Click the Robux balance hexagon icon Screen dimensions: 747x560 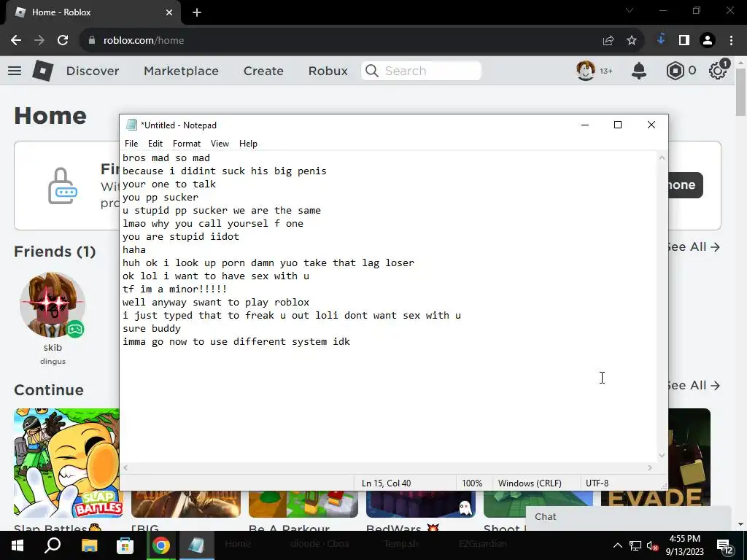tap(675, 71)
